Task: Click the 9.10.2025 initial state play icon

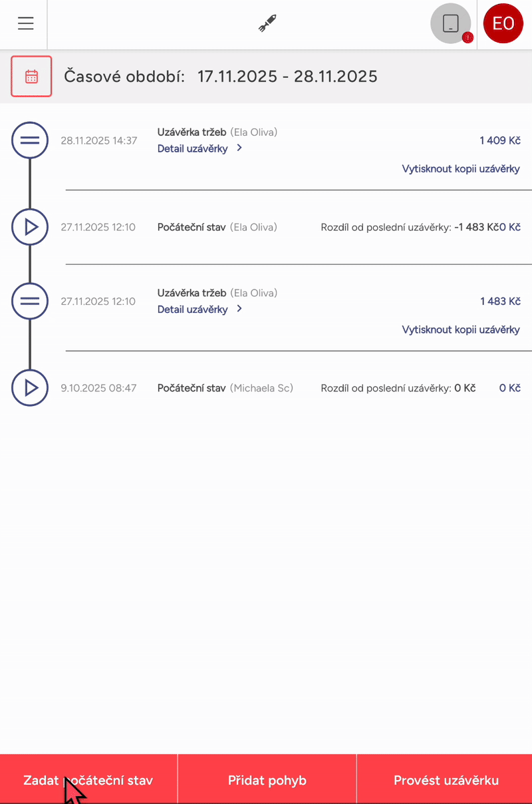Action: (x=30, y=388)
